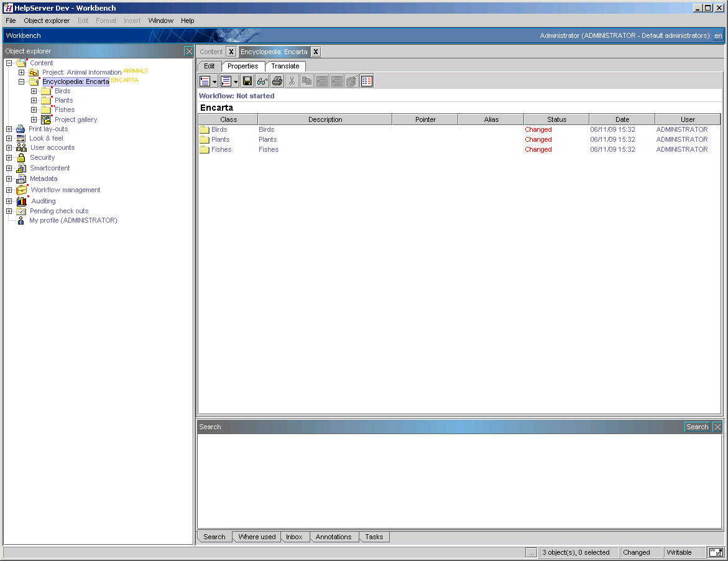The width and height of the screenshot is (728, 561).
Task: Close the Encyclopedia: Encarta tab X
Action: pyautogui.click(x=316, y=52)
